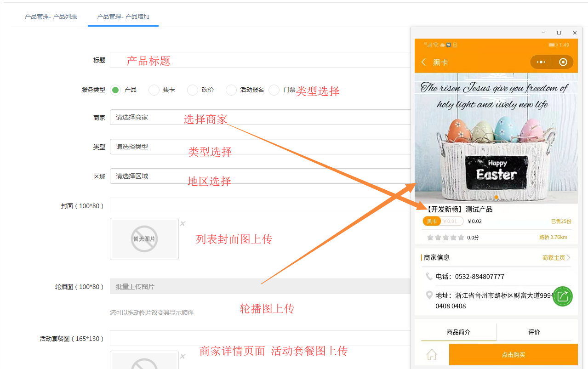Click 批量上传图片 carousel upload bar
Image resolution: width=588 pixels, height=369 pixels.
(x=260, y=286)
